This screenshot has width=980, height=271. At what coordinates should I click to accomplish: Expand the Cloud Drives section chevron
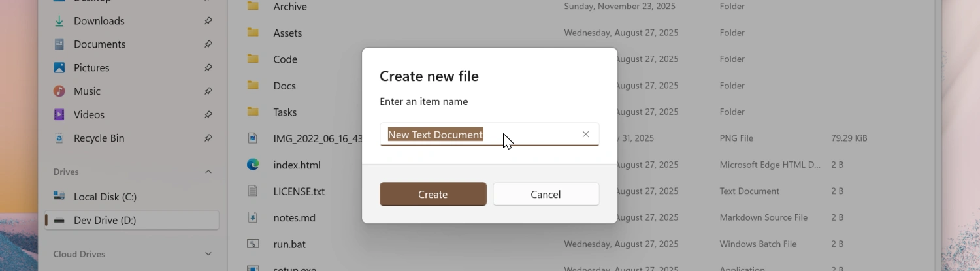pyautogui.click(x=208, y=254)
